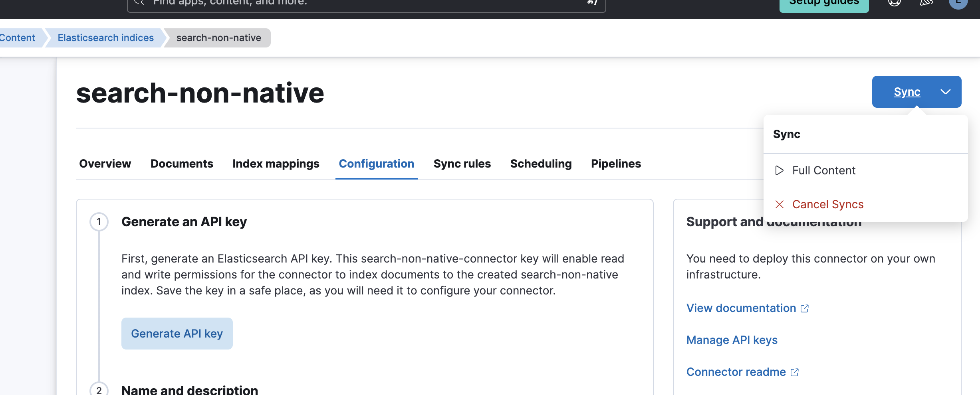The width and height of the screenshot is (980, 395).
Task: Open the Scheduling tab
Action: coord(541,164)
